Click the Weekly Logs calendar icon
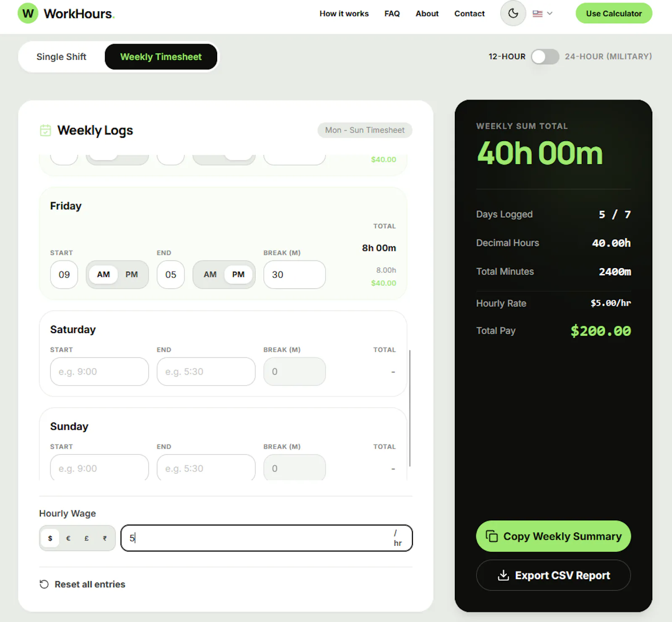Image resolution: width=672 pixels, height=622 pixels. (x=45, y=130)
